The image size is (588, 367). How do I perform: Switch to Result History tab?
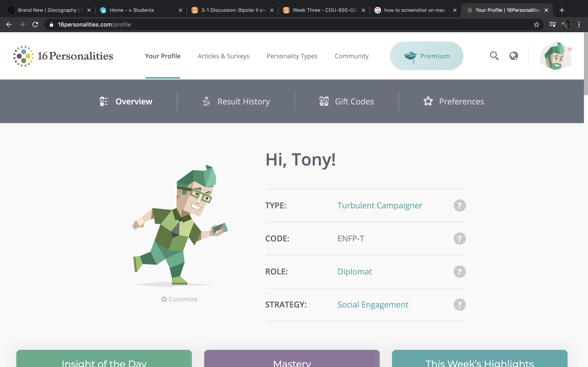(236, 102)
